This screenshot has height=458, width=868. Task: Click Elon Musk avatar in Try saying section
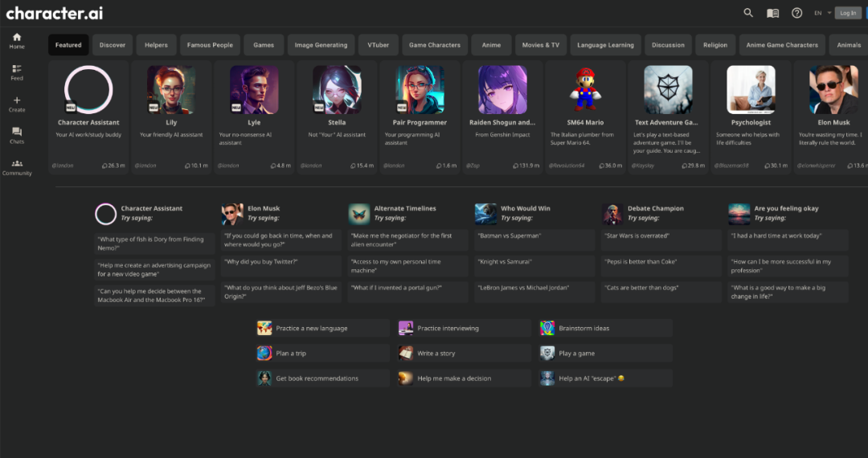click(x=232, y=214)
